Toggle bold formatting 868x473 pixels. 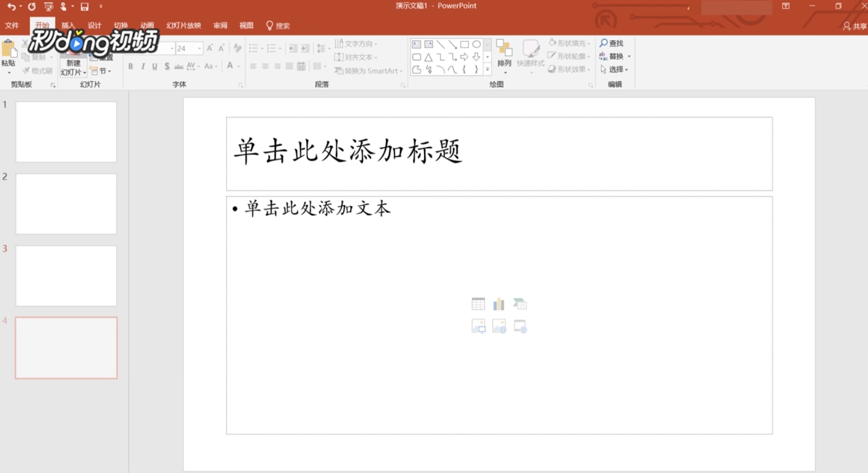tap(130, 66)
